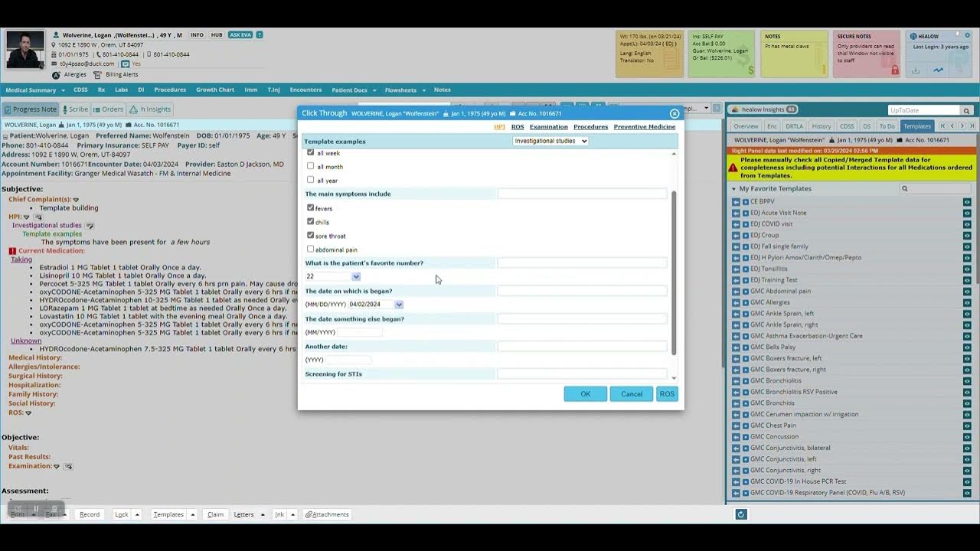This screenshot has width=980, height=551.
Task: Click the lock icon on Secure Notes card
Action: pyautogui.click(x=894, y=70)
